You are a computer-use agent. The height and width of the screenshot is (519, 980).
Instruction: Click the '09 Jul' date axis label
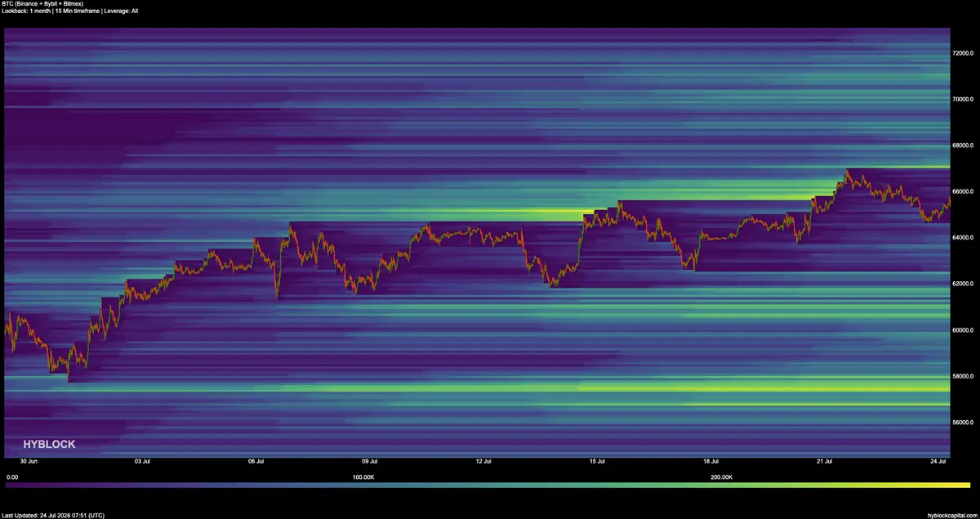point(368,461)
